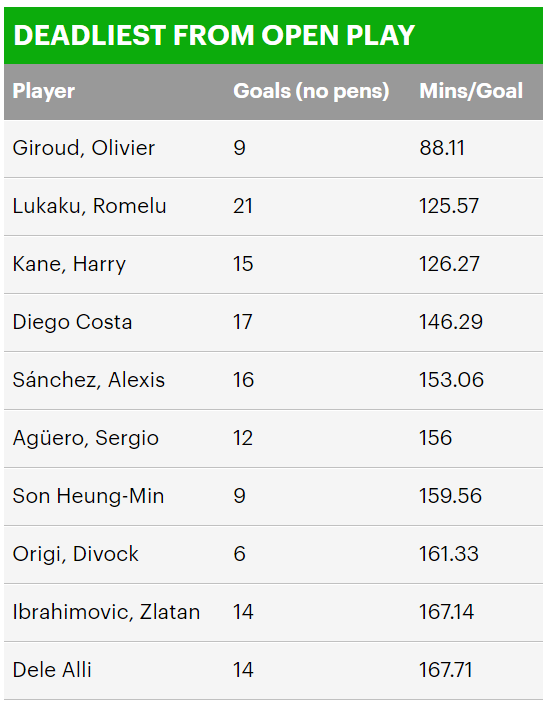The height and width of the screenshot is (707, 550).
Task: Click the 88.11 mins/goal value
Action: click(x=442, y=148)
